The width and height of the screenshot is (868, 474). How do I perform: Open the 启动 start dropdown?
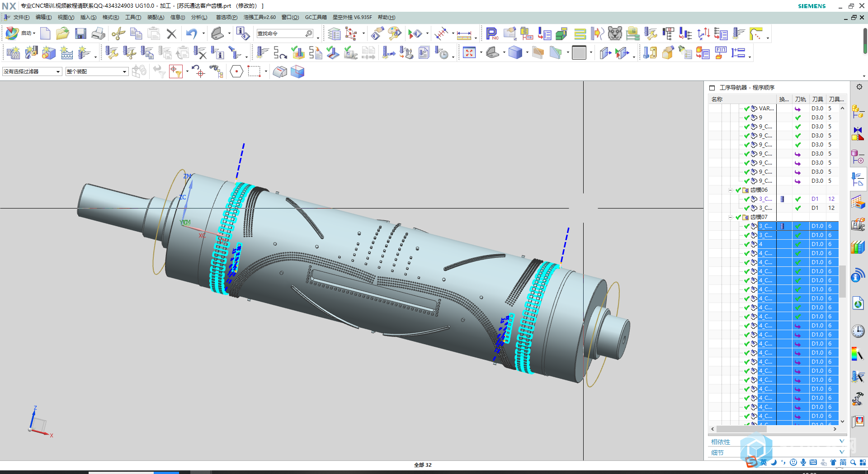click(28, 33)
